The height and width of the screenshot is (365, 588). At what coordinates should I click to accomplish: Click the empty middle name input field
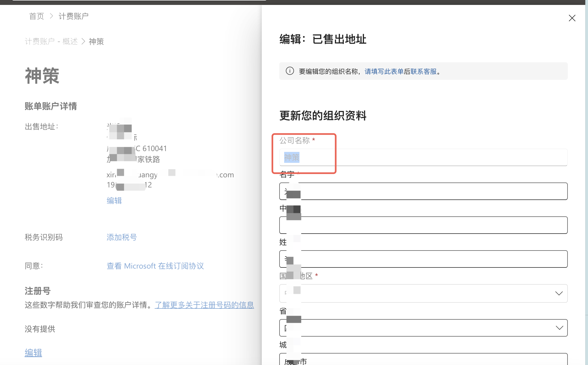point(423,225)
